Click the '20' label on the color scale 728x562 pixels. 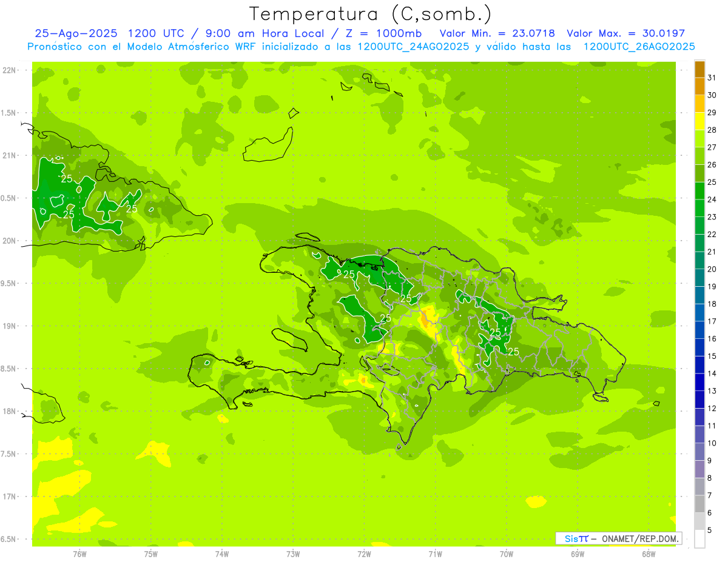(712, 269)
